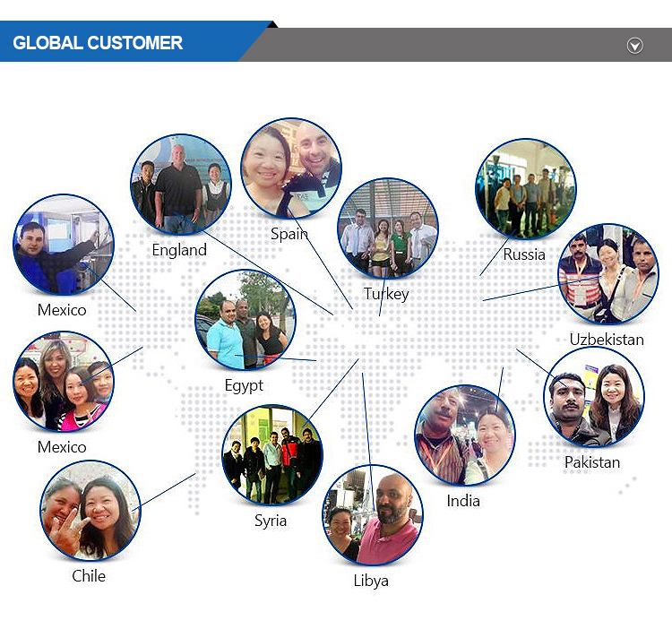The image size is (672, 629).
Task: Open the Russia factory visit photo
Action: coord(525,189)
